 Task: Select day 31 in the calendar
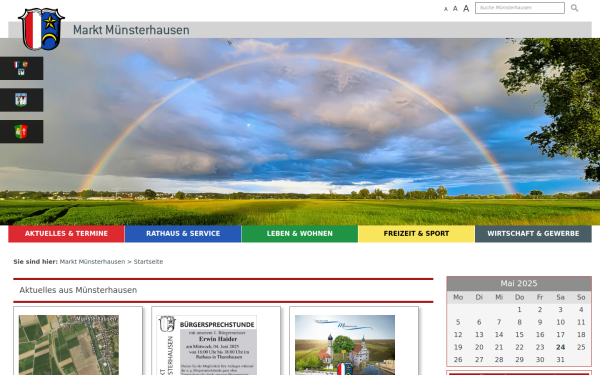(x=560, y=360)
